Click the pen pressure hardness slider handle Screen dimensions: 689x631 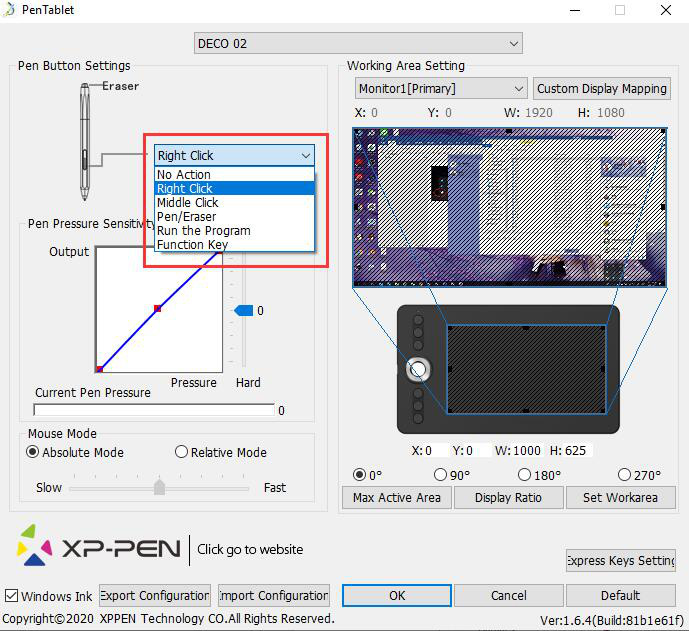click(243, 311)
